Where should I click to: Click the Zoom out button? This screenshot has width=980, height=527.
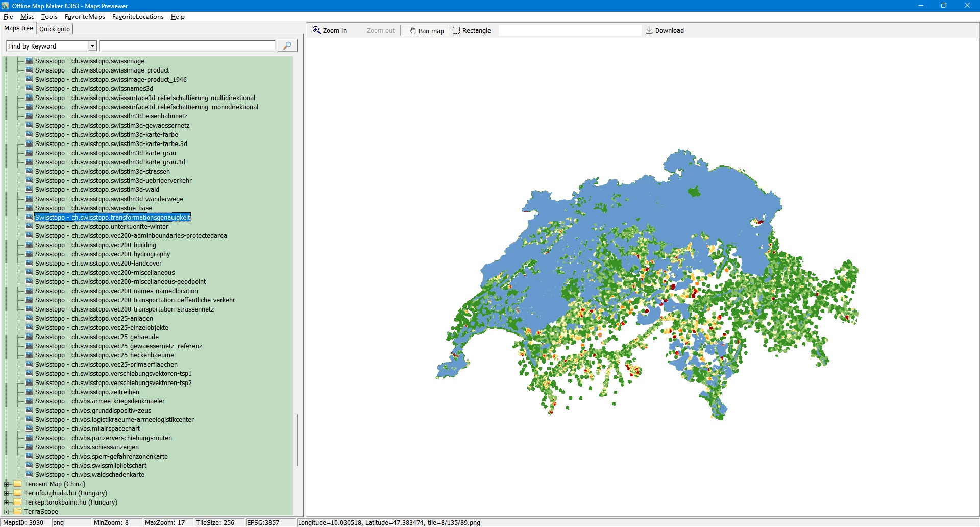(x=380, y=31)
